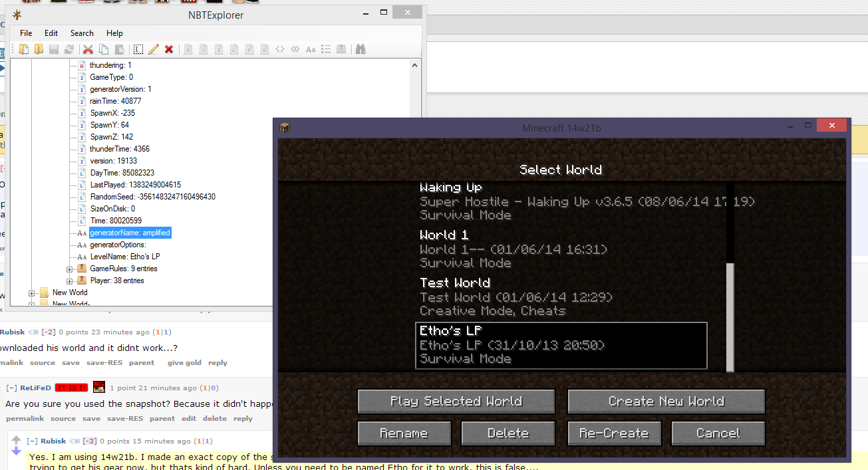This screenshot has width=868, height=470.
Task: Open the File menu in NBTExplorer
Action: point(26,33)
